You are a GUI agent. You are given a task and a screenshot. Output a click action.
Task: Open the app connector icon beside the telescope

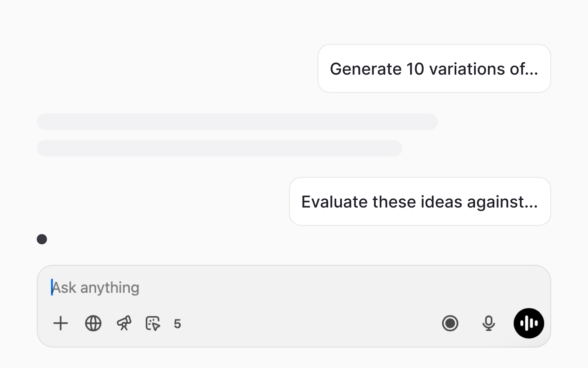[x=153, y=323]
